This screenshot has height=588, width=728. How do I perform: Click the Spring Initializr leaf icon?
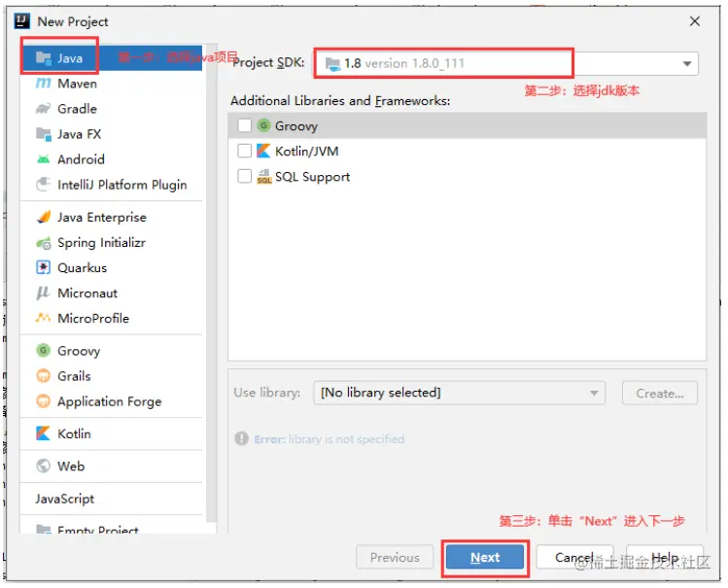[43, 243]
